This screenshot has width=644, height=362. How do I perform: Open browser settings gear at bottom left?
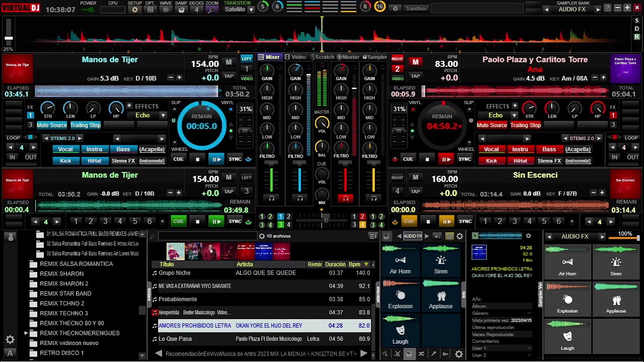pos(10,339)
